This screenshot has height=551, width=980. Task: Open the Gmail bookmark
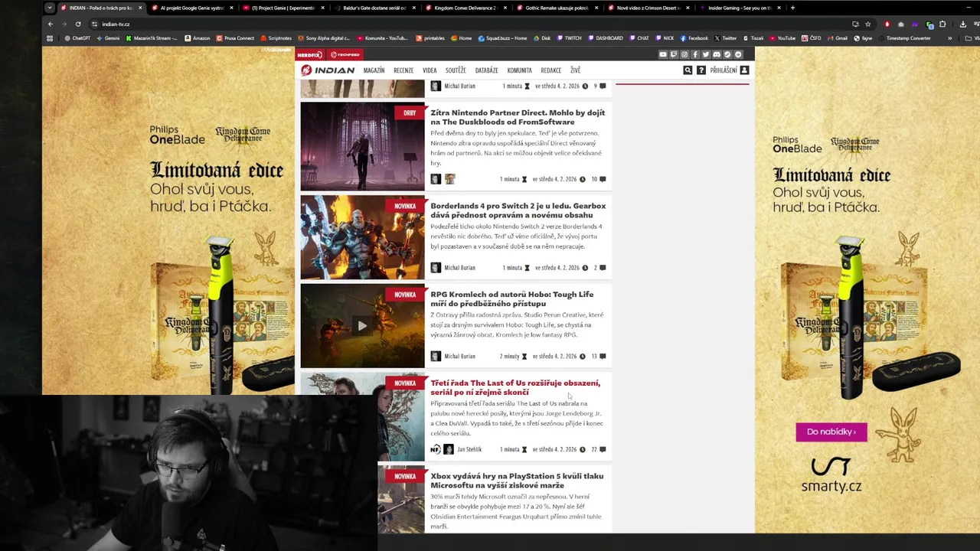(x=837, y=38)
